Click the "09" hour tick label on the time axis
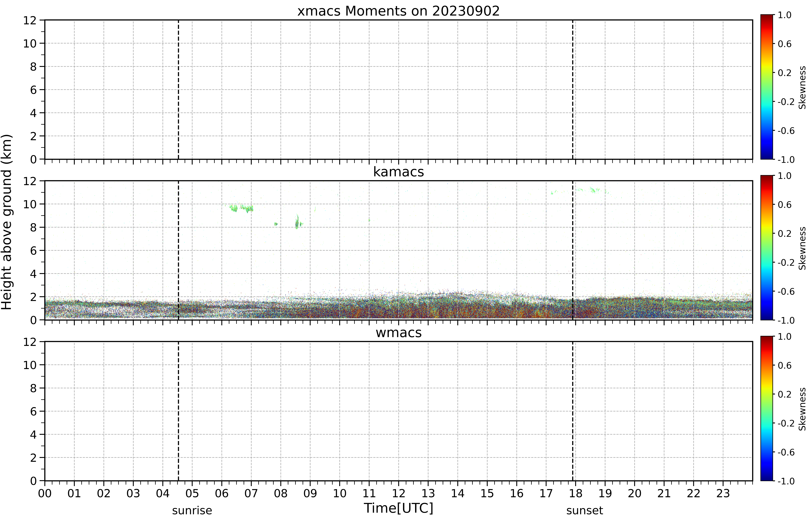 coord(310,493)
